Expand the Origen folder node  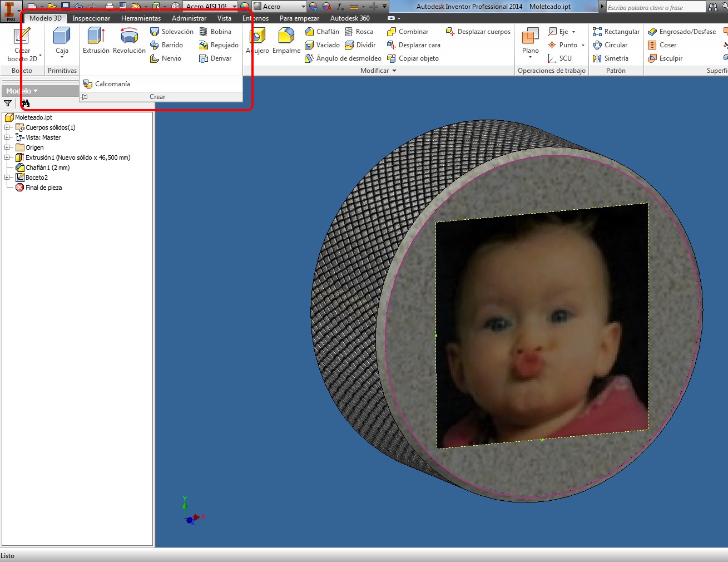pyautogui.click(x=7, y=147)
